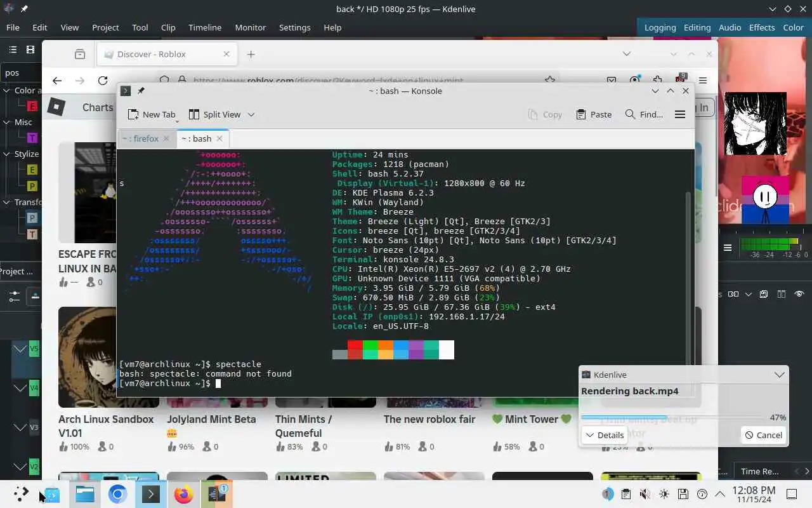Image resolution: width=812 pixels, height=508 pixels.
Task: Click Kdenlive filmstrip video effects icon
Action: pos(30,50)
